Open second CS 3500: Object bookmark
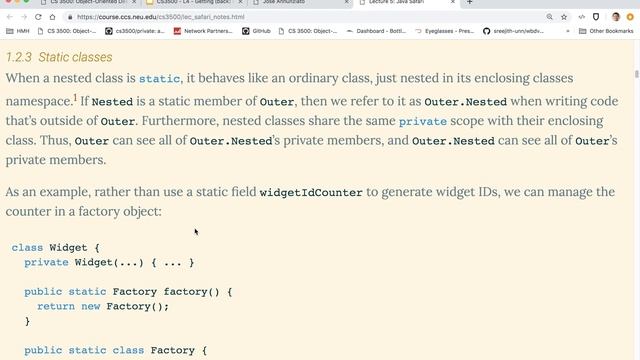The image size is (640, 360). tap(308, 31)
